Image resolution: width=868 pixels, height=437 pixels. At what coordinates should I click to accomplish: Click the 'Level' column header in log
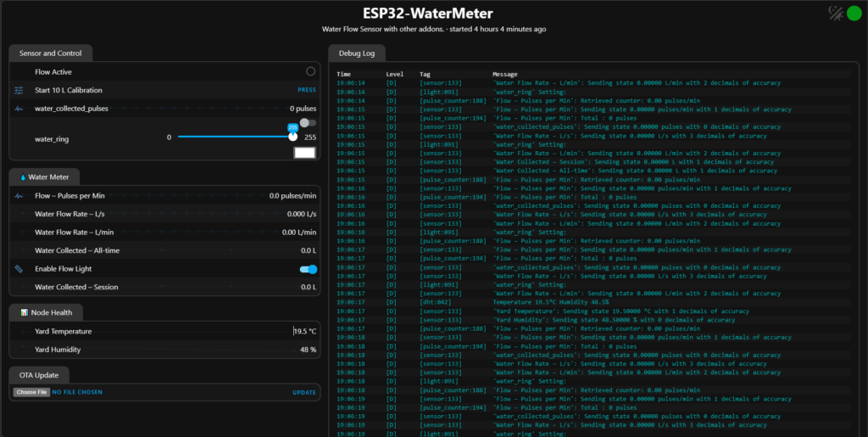point(395,74)
